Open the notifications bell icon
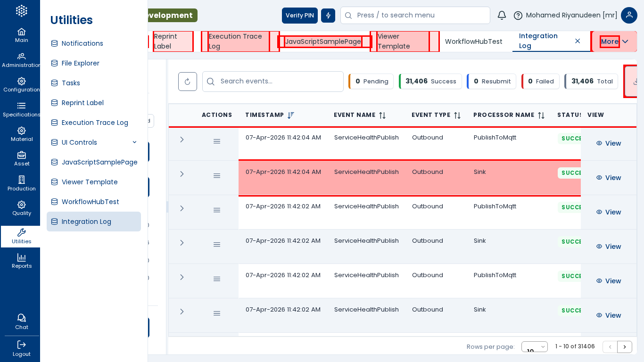Image resolution: width=644 pixels, height=362 pixels. pos(502,15)
